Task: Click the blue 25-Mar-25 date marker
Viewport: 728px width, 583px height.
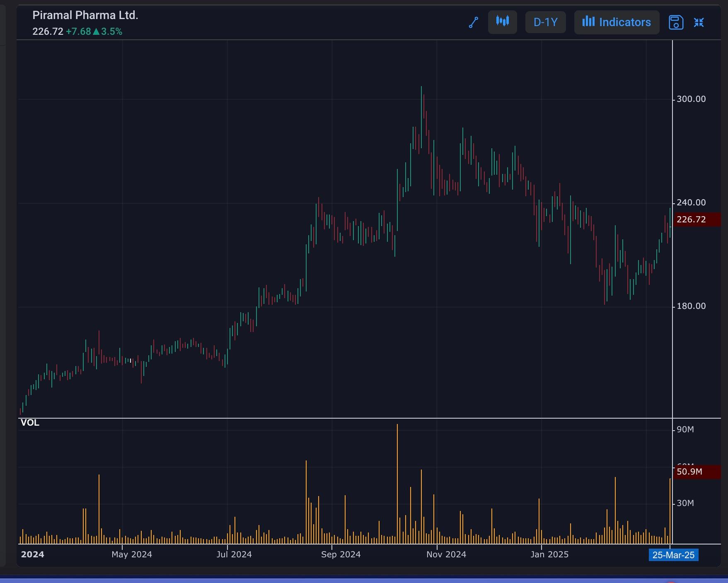Action: pos(673,555)
